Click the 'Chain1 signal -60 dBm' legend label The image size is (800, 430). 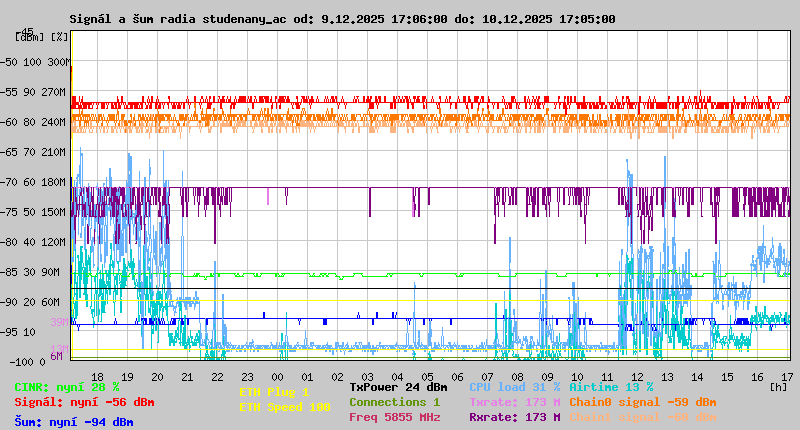pyautogui.click(x=643, y=417)
